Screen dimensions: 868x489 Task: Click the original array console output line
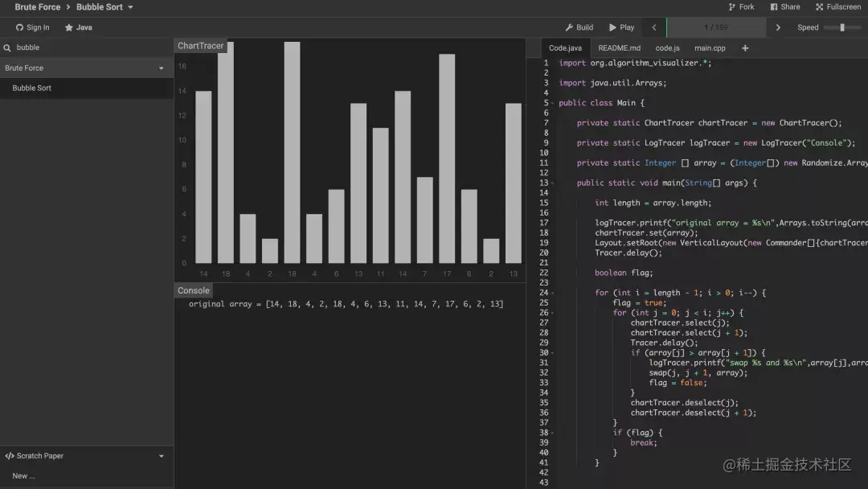coord(346,304)
